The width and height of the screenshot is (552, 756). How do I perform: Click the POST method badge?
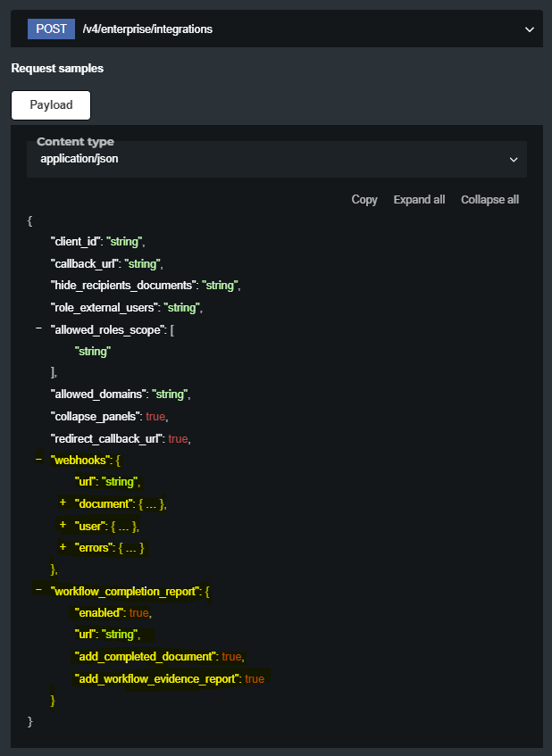pos(52,29)
